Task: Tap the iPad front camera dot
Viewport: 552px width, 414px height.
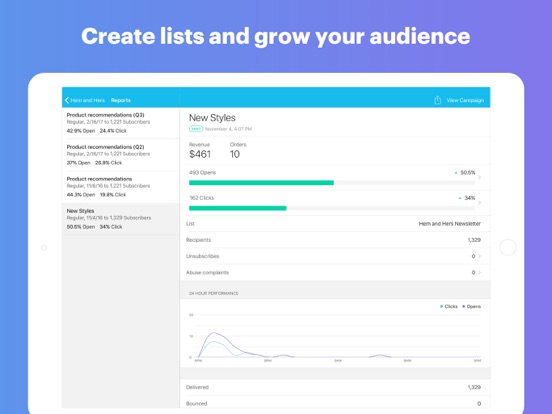Action: coord(44,247)
